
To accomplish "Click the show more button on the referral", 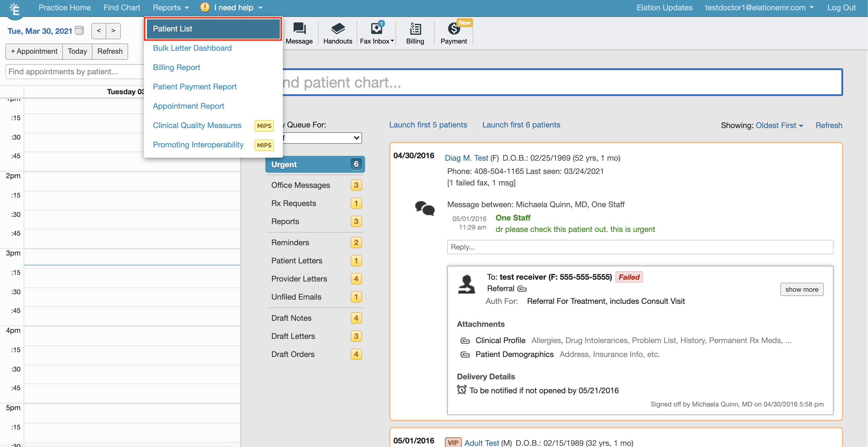I will tap(802, 289).
